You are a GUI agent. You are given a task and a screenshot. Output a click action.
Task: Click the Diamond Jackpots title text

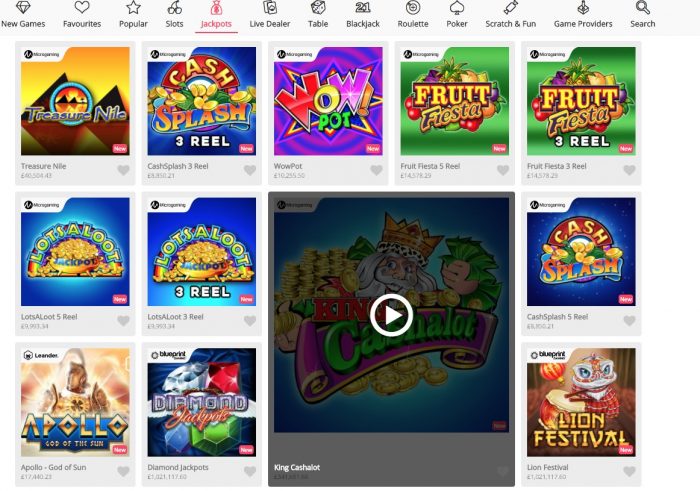pyautogui.click(x=178, y=467)
